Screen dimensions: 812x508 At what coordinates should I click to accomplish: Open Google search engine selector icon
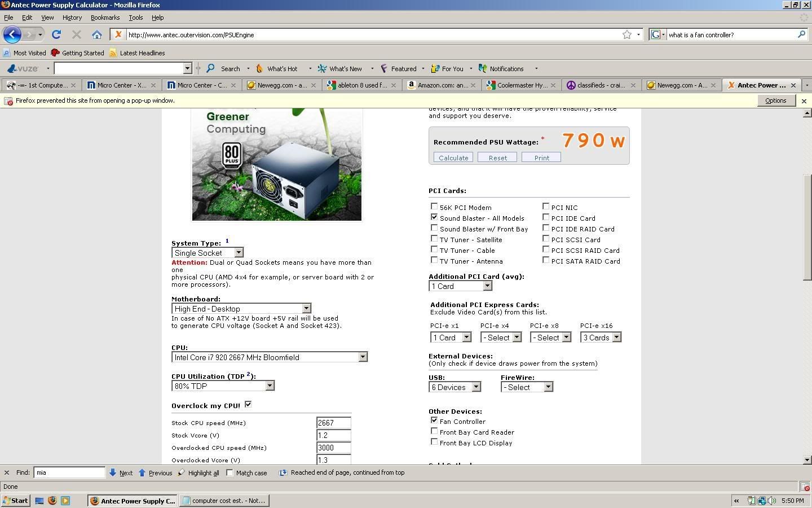click(657, 34)
